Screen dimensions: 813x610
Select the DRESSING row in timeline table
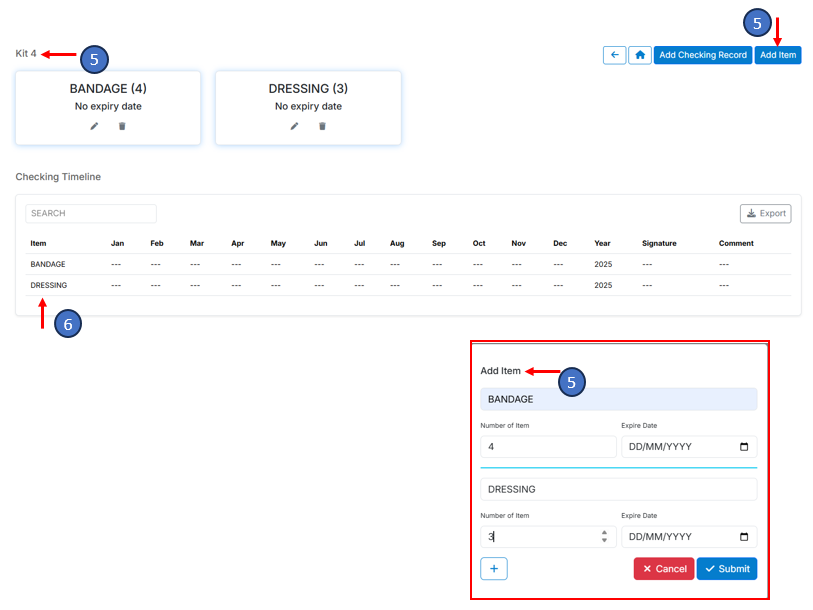49,285
